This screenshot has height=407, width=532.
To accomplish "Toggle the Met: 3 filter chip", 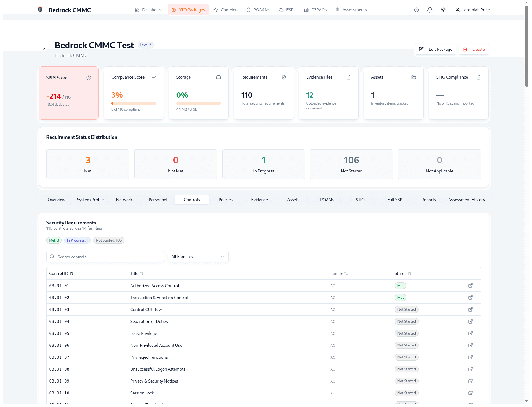I will pyautogui.click(x=54, y=240).
